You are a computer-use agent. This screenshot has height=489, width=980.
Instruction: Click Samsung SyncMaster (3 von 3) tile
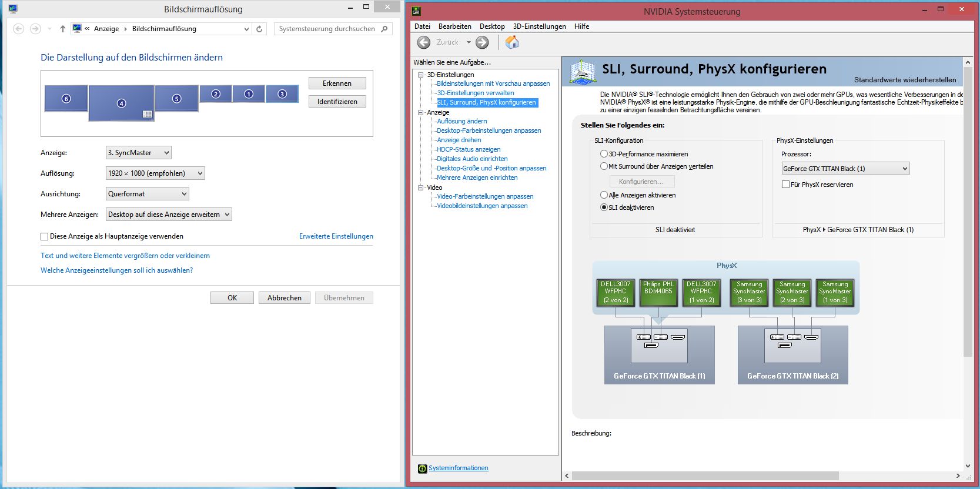(749, 292)
